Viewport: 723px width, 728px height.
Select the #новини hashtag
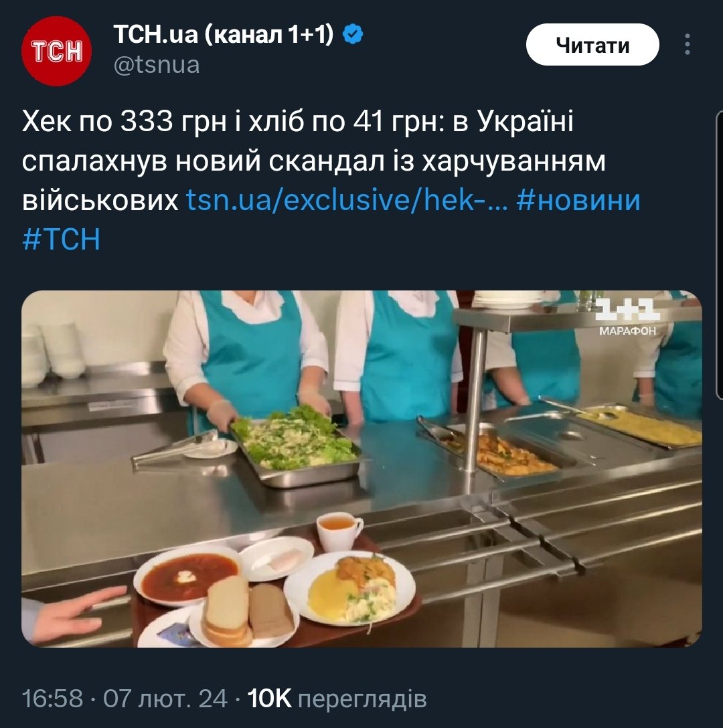pyautogui.click(x=578, y=200)
